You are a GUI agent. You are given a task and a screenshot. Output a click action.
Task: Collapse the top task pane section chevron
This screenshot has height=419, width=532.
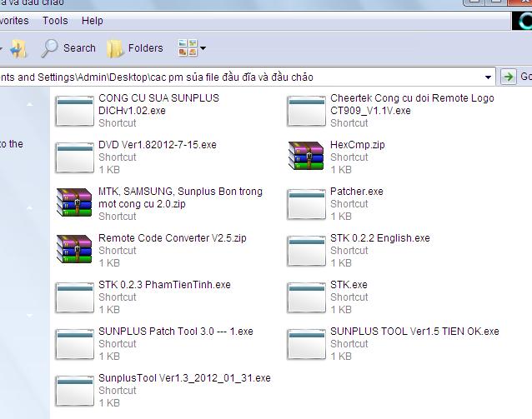click(30, 104)
